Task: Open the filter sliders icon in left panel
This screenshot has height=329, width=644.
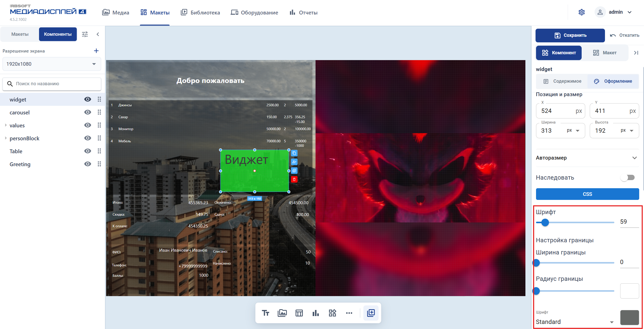Action: [x=85, y=34]
